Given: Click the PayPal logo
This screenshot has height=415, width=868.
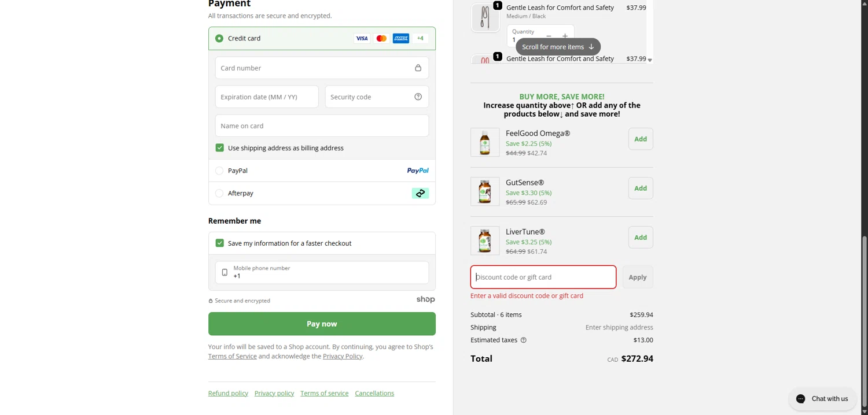Looking at the screenshot, I should pos(417,171).
